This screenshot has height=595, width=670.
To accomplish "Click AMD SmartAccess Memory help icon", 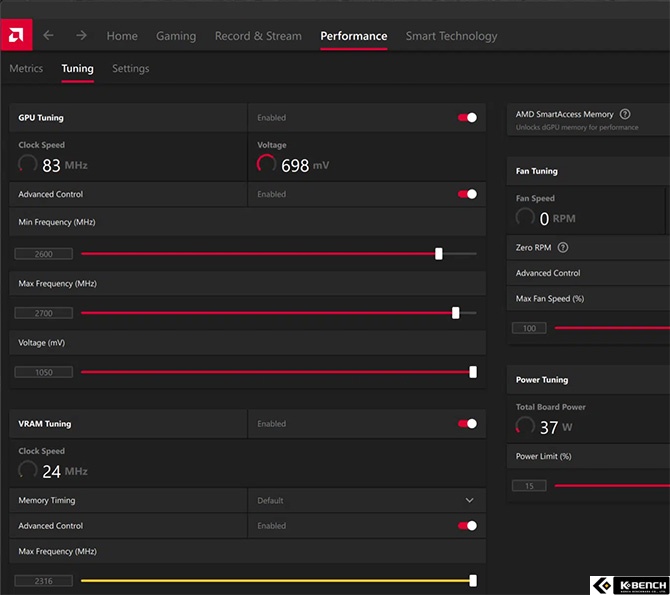I will click(625, 115).
